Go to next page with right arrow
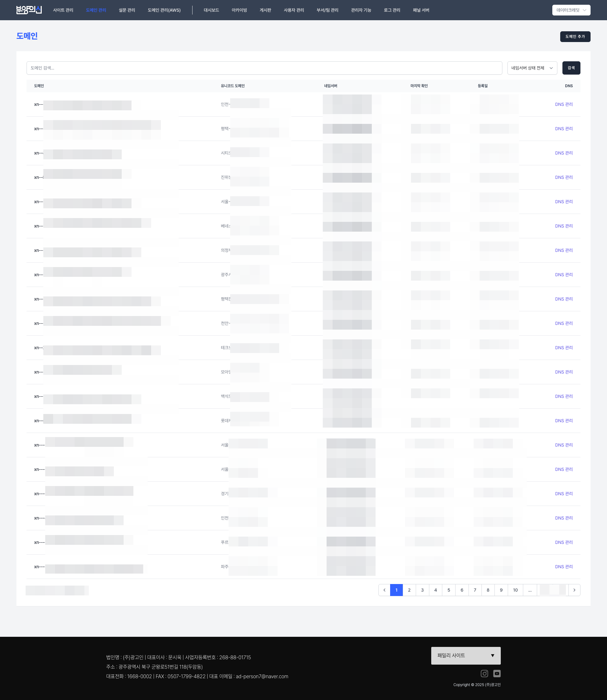The image size is (607, 700). point(574,590)
